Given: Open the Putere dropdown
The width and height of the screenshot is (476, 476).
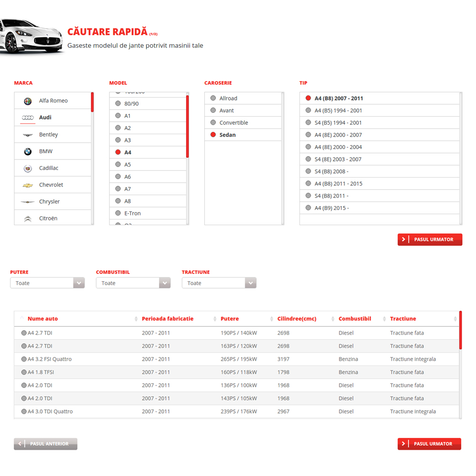Looking at the screenshot, I should tap(47, 283).
